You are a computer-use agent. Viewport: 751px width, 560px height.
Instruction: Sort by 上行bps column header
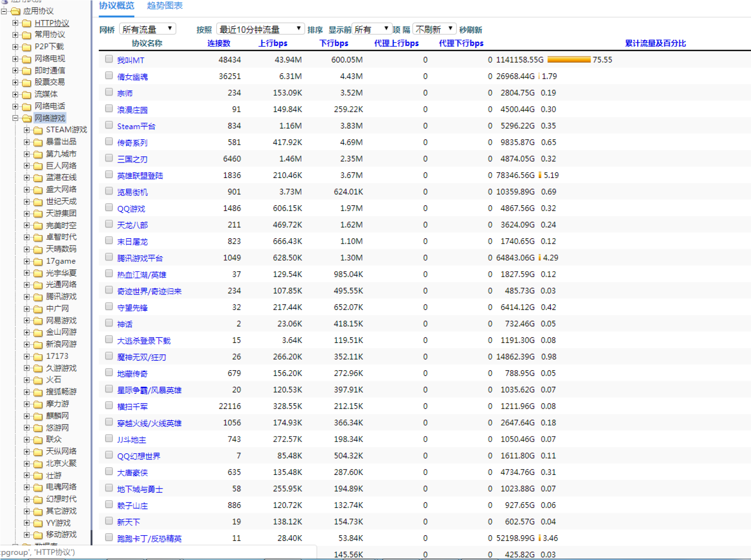[x=273, y=43]
